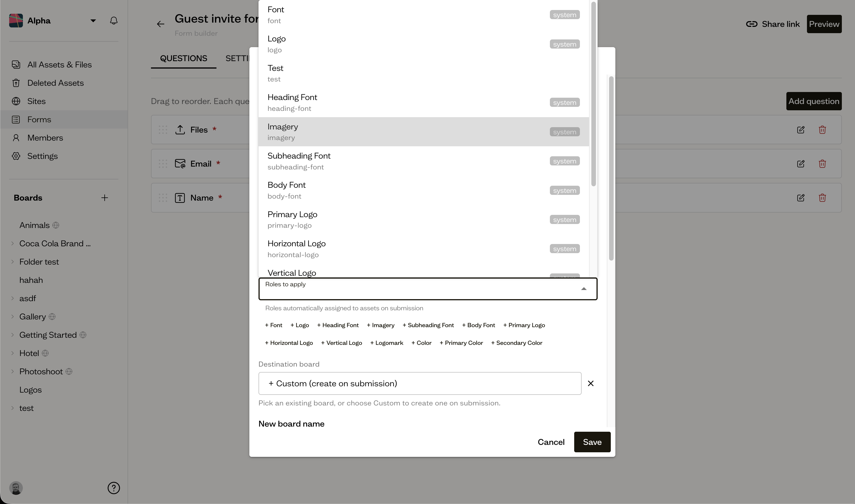
Task: Edit the Name question
Action: [x=801, y=198]
